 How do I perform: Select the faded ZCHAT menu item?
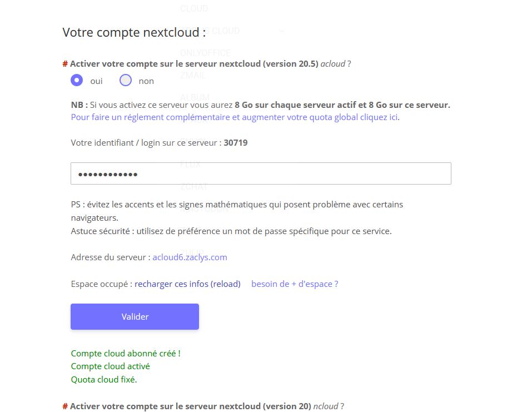click(x=194, y=186)
